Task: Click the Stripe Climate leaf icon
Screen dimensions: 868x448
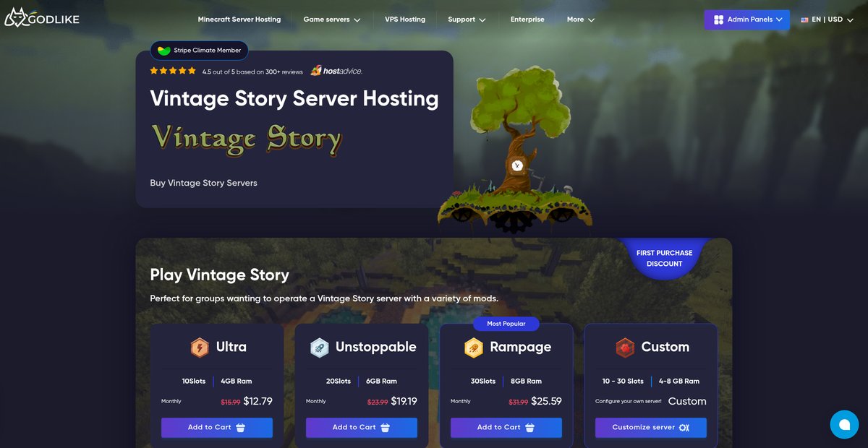Action: [164, 51]
